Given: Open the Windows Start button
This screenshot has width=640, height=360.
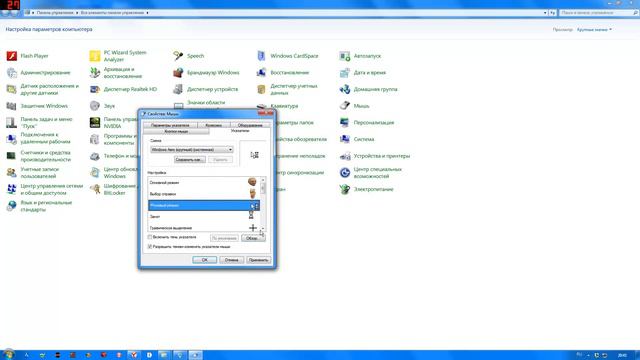Looking at the screenshot, I should click(8, 355).
